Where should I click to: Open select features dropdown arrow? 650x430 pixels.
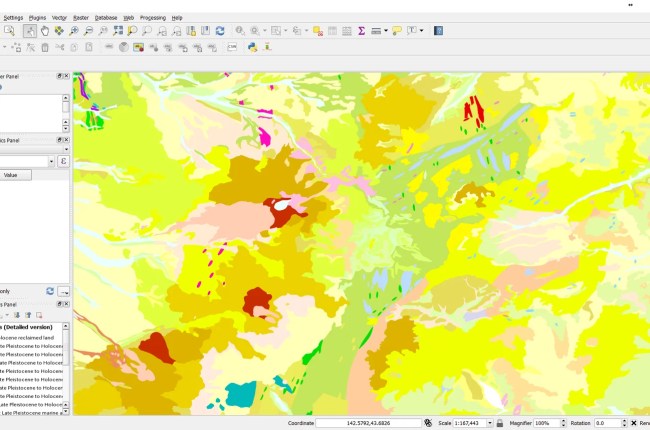(286, 31)
